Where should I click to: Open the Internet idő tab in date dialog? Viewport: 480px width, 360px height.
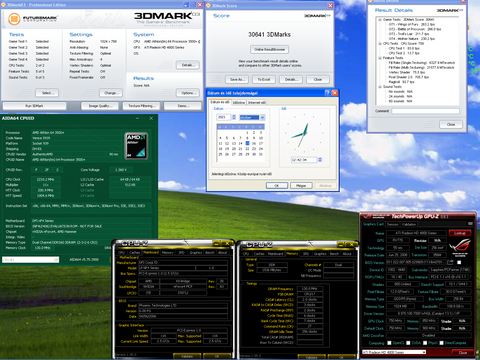click(257, 103)
